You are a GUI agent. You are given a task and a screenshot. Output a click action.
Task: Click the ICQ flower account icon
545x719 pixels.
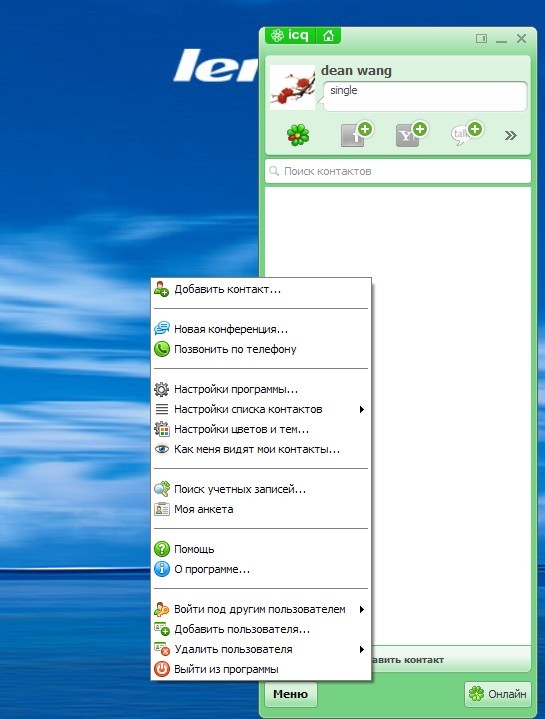[x=298, y=135]
